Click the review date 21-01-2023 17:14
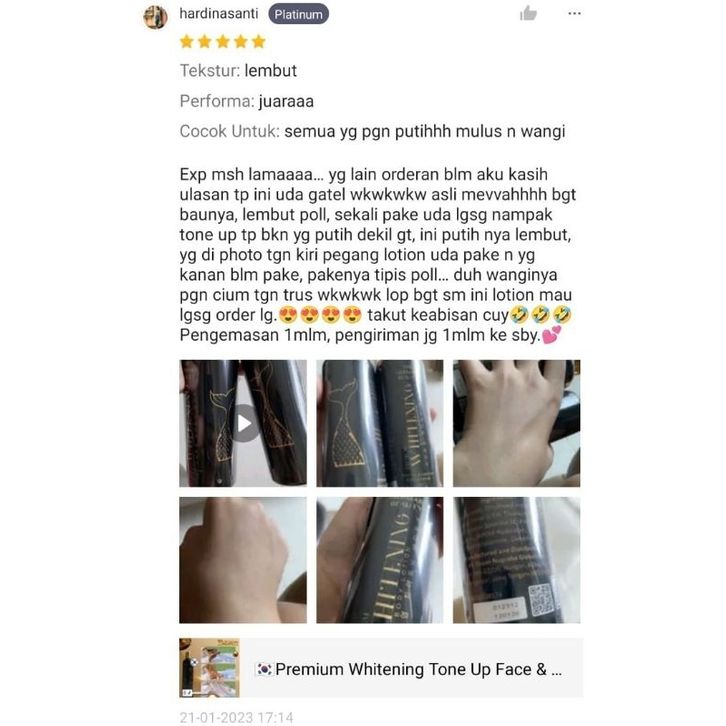 click(x=236, y=717)
